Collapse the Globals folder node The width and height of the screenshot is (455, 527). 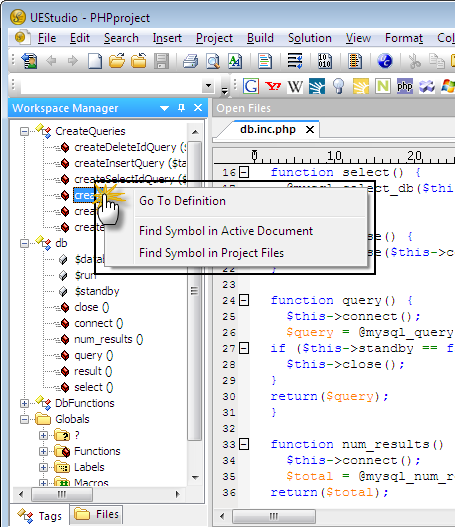click(x=24, y=419)
